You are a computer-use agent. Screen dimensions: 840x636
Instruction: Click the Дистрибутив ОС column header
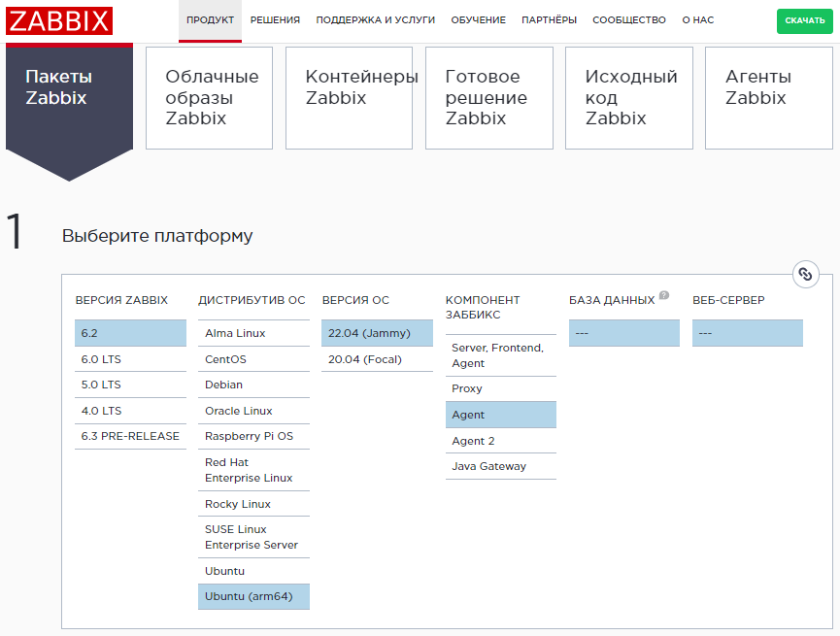(252, 300)
